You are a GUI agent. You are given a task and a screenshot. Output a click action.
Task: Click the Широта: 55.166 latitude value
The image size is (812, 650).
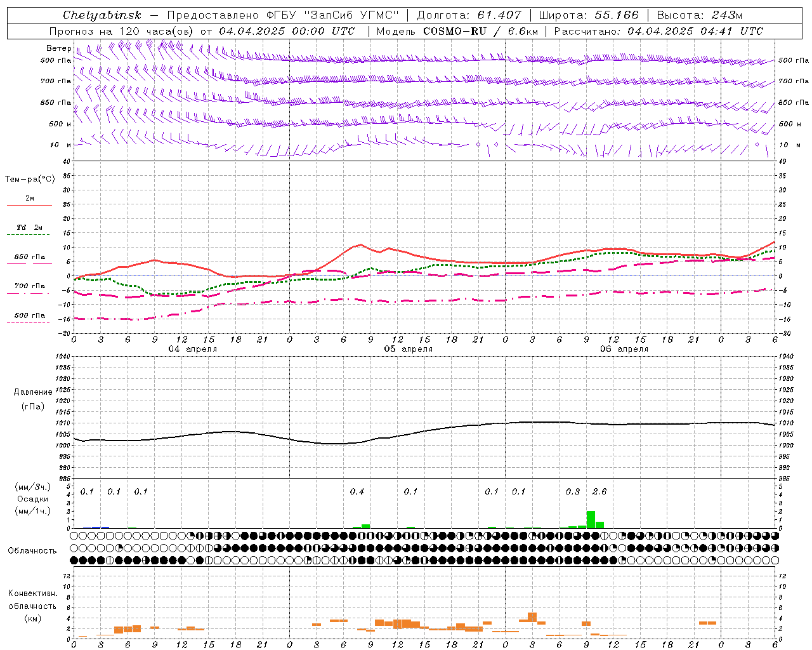tap(588, 15)
